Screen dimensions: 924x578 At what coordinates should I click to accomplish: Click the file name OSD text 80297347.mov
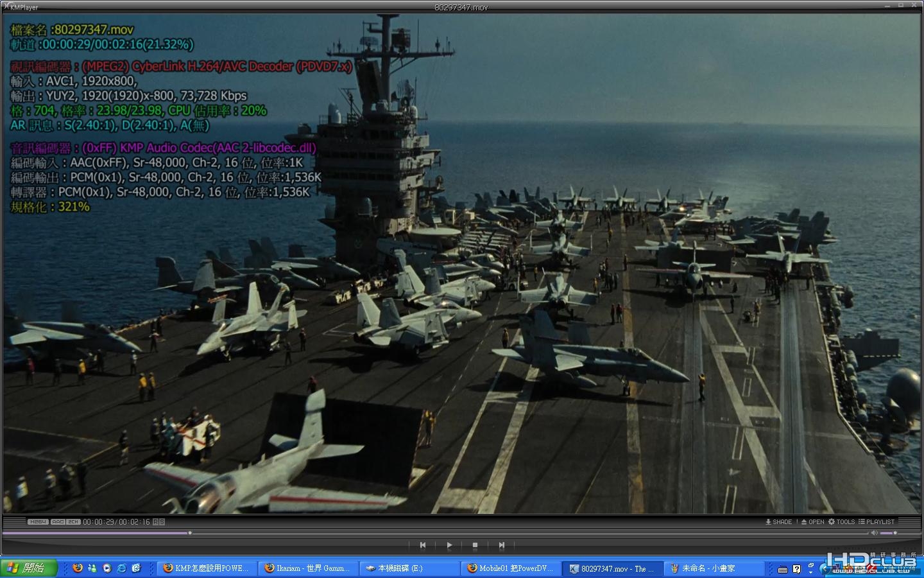(94, 30)
